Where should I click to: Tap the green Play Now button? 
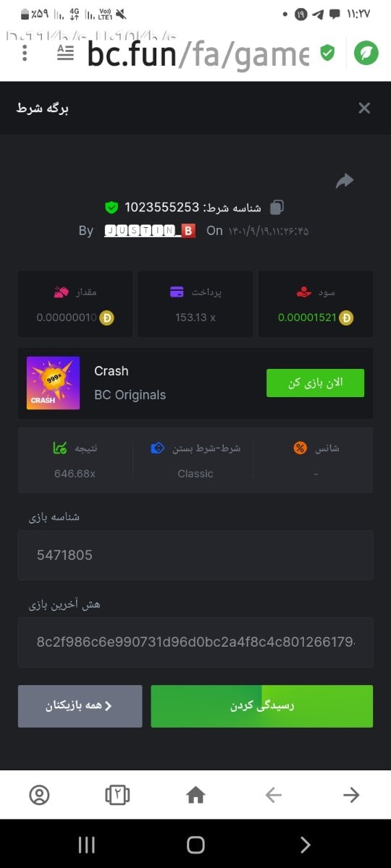point(315,383)
